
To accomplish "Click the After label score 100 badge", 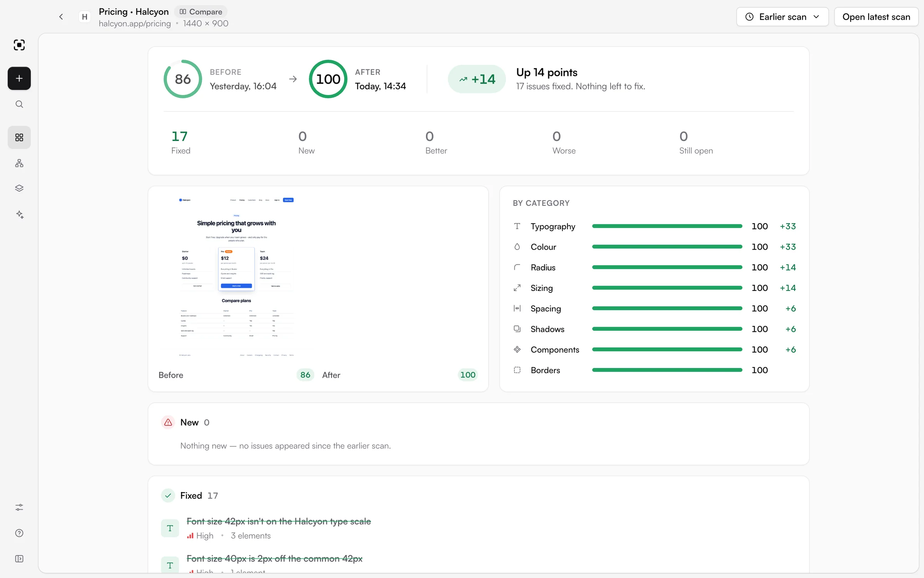I will (x=468, y=375).
